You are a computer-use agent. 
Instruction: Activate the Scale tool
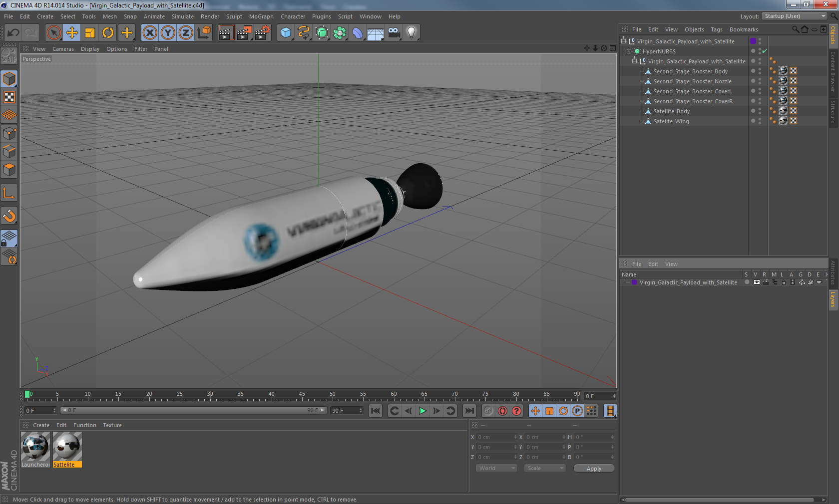(x=90, y=33)
